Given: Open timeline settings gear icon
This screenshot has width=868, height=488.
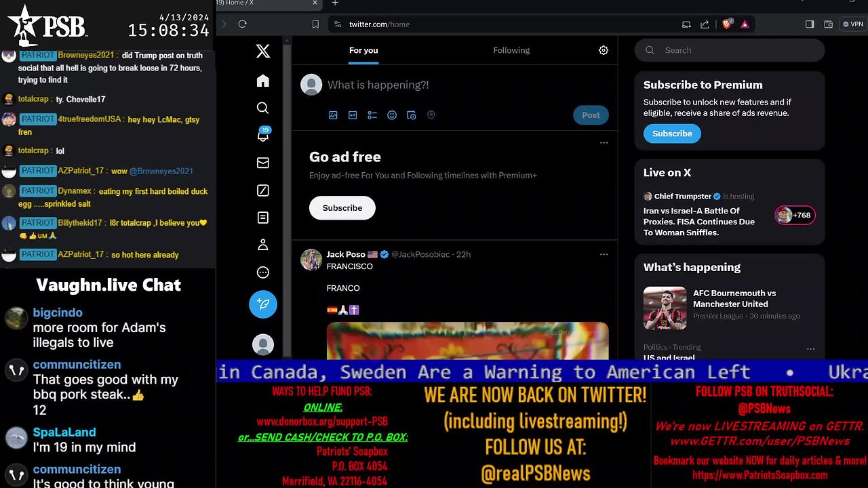Looking at the screenshot, I should [604, 50].
